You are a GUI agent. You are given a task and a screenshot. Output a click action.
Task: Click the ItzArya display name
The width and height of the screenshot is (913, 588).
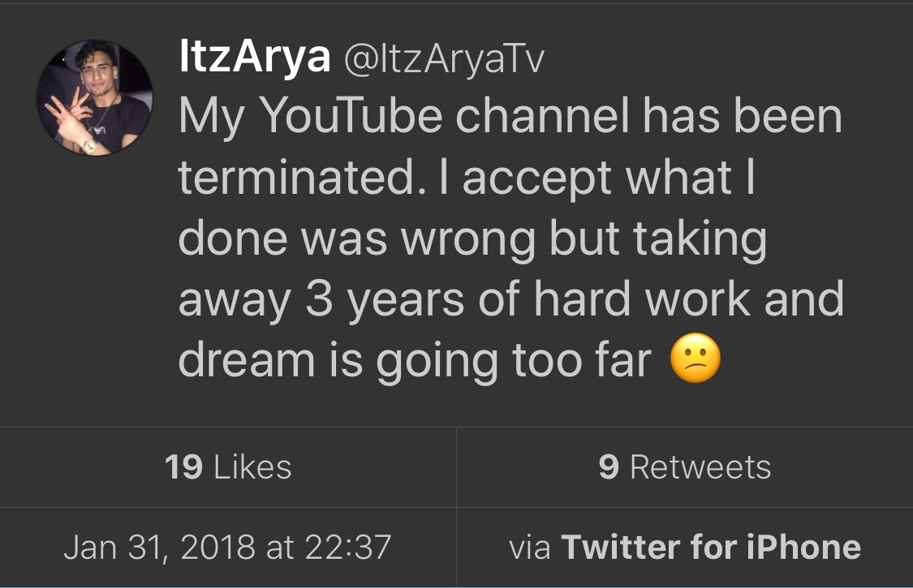tap(254, 58)
